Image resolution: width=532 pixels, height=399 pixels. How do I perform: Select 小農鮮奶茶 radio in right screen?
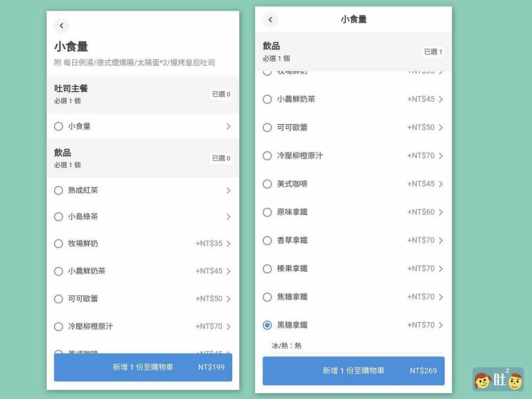tap(267, 99)
